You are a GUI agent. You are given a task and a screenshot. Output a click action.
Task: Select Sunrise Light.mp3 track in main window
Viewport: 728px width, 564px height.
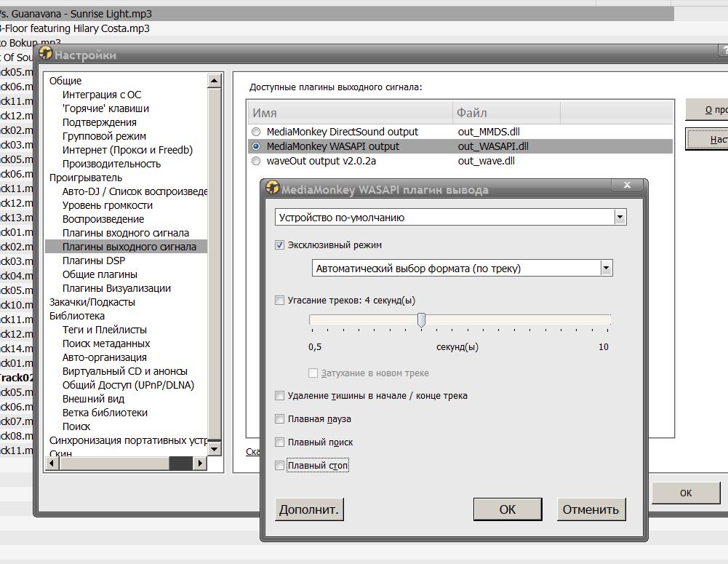tap(337, 14)
